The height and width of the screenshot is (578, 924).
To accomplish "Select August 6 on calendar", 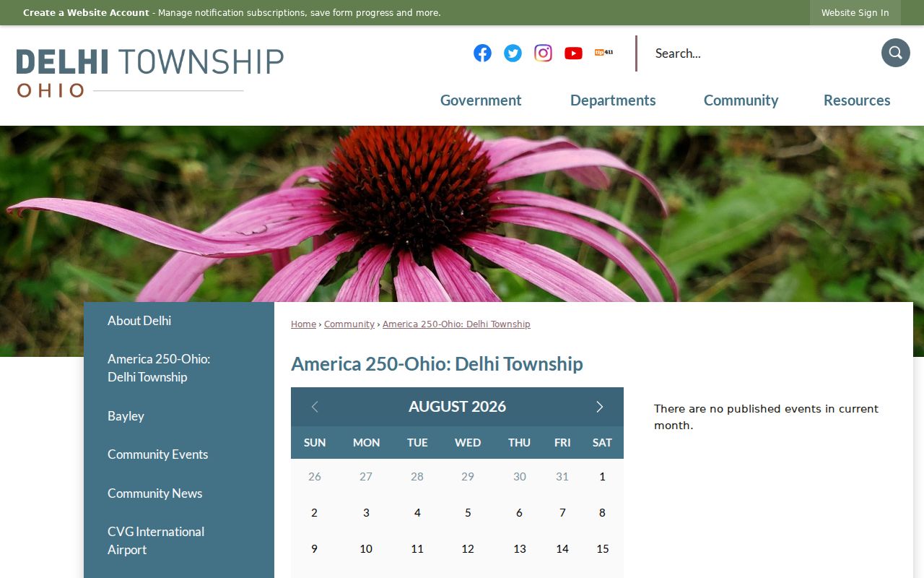I will pyautogui.click(x=519, y=513).
